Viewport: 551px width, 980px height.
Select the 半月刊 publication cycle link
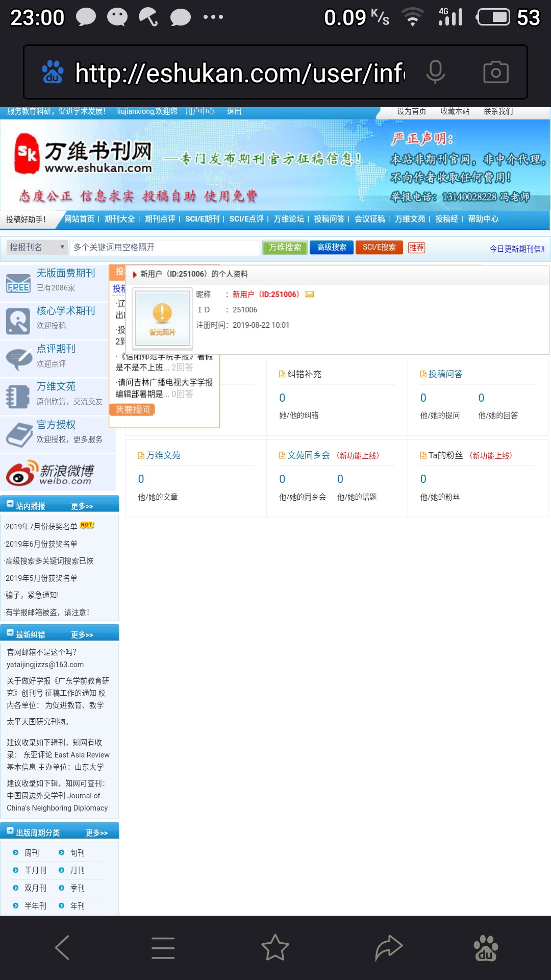(35, 870)
